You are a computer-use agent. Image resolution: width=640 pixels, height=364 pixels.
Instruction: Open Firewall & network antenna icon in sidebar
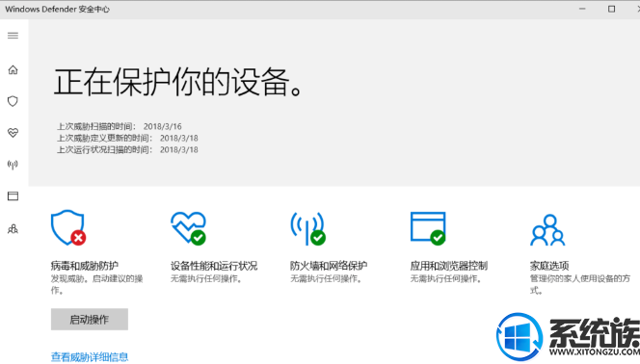pyautogui.click(x=13, y=165)
